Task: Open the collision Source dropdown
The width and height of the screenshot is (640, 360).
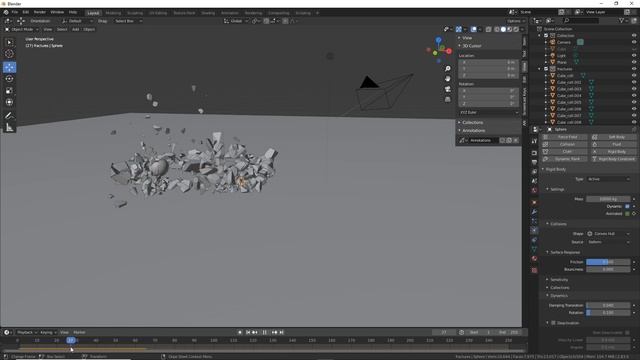Action: [608, 242]
